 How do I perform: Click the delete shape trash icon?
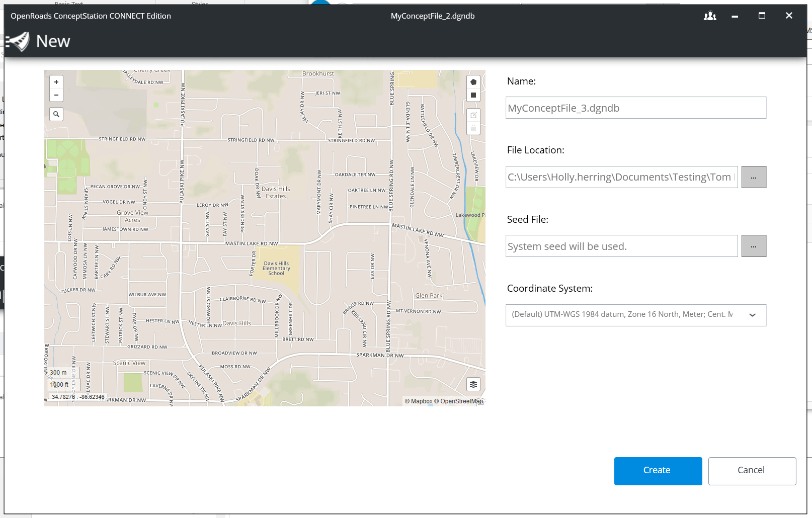(473, 128)
